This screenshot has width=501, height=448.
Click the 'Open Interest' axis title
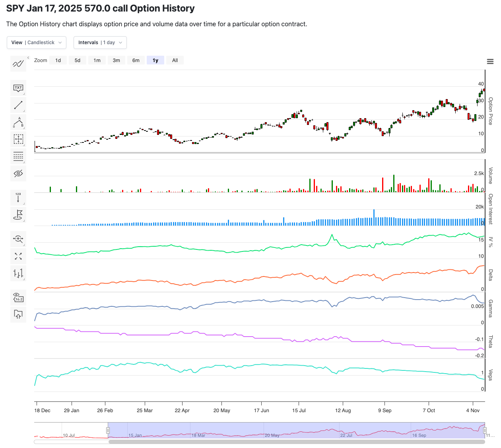[491, 209]
